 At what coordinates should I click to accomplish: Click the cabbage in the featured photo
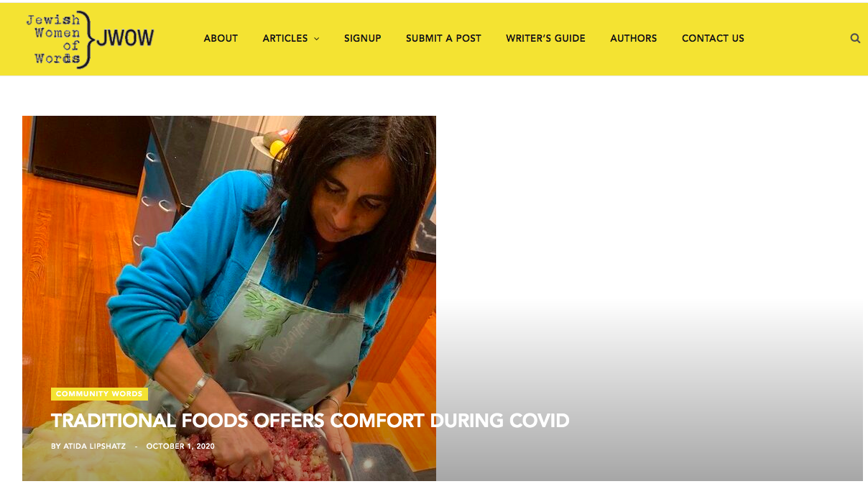tap(101, 453)
